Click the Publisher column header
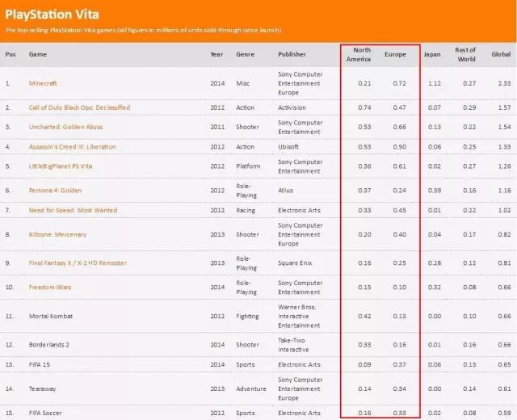Image resolution: width=517 pixels, height=420 pixels. (x=292, y=54)
